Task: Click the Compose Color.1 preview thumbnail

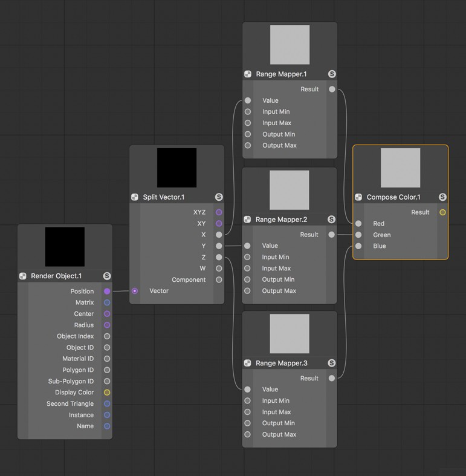Action: pos(401,168)
